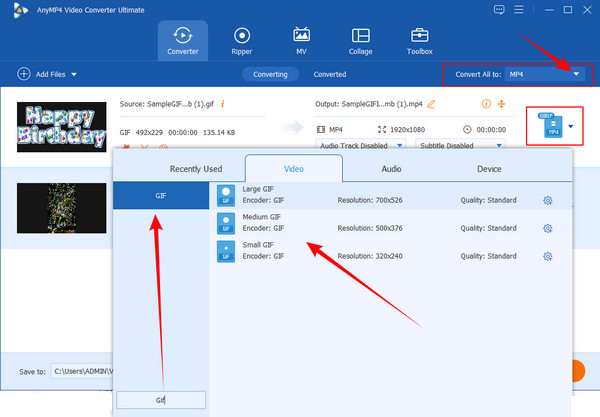This screenshot has width=600, height=417.
Task: Click the output duration clock icon
Action: (467, 129)
